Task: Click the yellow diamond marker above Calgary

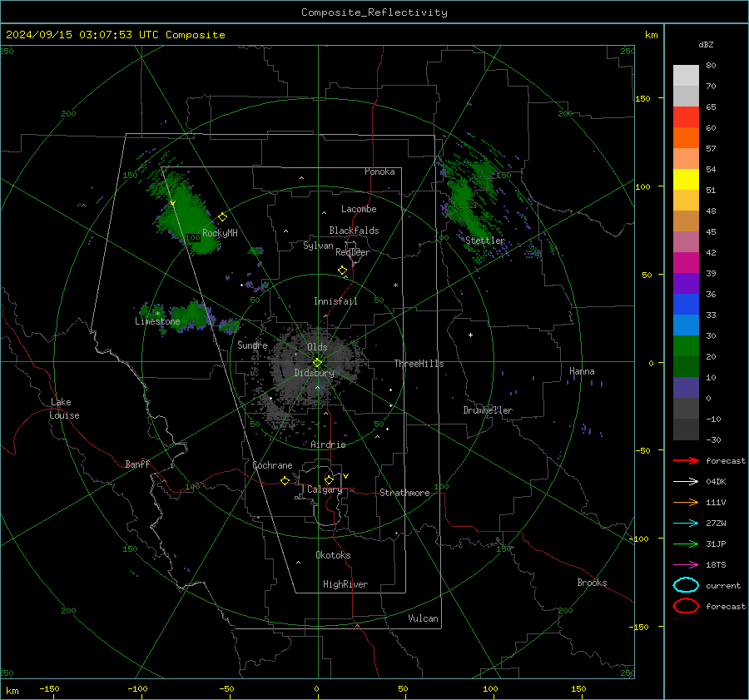Action: [329, 479]
